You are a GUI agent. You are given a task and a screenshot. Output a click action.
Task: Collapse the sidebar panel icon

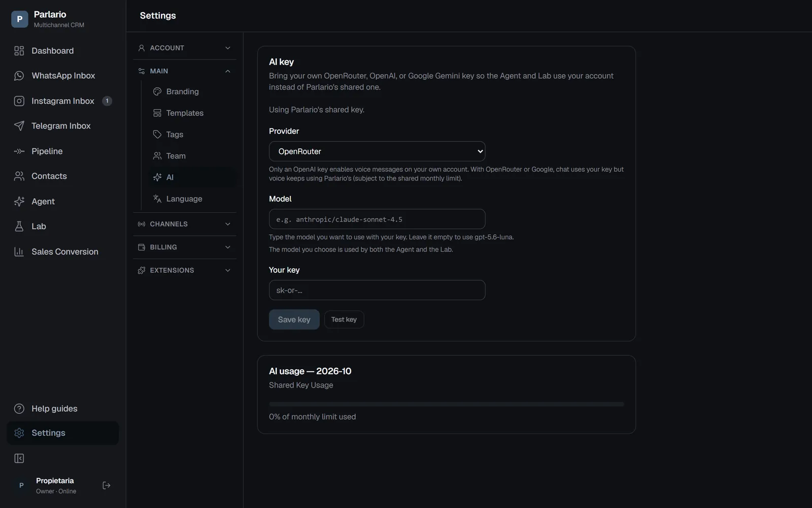(19, 459)
